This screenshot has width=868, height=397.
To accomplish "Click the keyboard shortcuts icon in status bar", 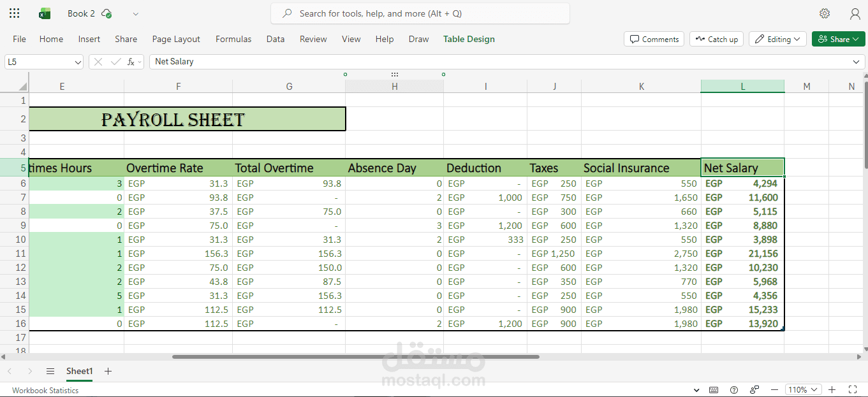I will (x=714, y=389).
